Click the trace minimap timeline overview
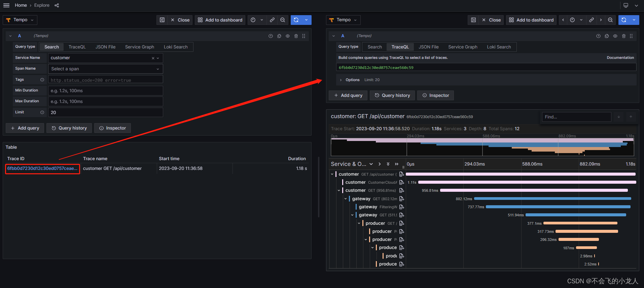644x288 pixels. [x=482, y=147]
